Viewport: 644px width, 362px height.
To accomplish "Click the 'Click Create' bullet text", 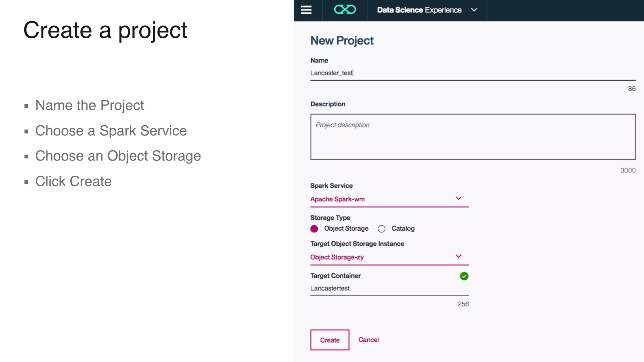I will pos(73,181).
